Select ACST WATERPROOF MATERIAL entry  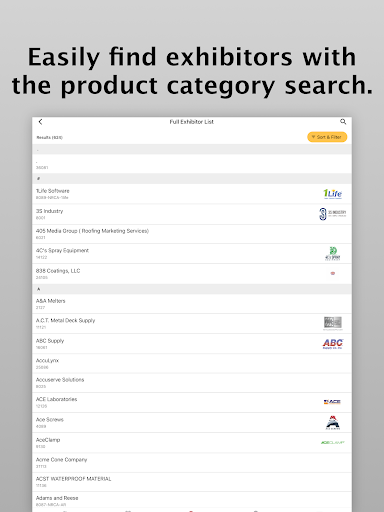click(x=192, y=482)
